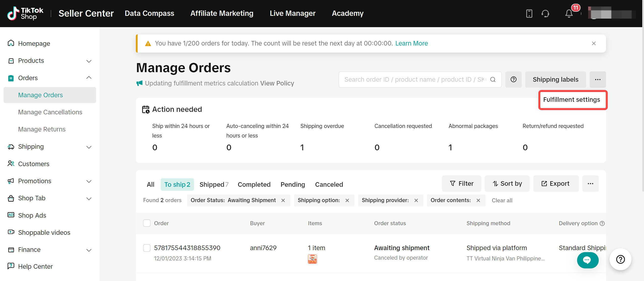Toggle the select-all orders checkbox

pyautogui.click(x=147, y=223)
